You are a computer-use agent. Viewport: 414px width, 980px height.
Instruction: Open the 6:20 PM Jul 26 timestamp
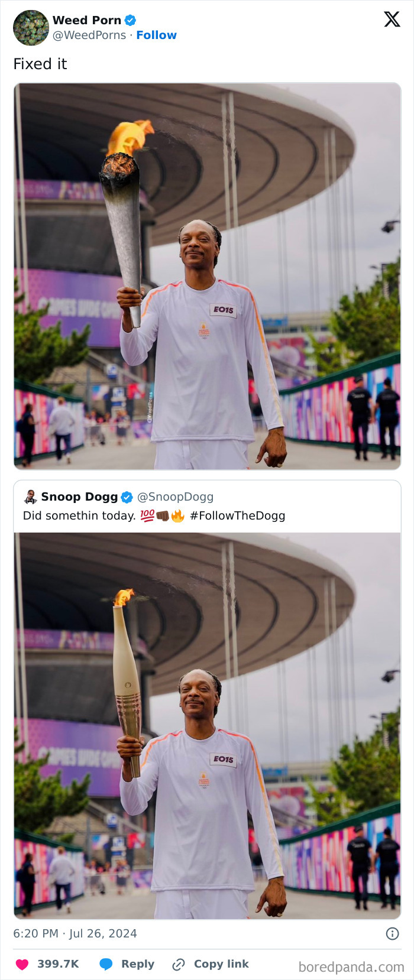(x=75, y=933)
